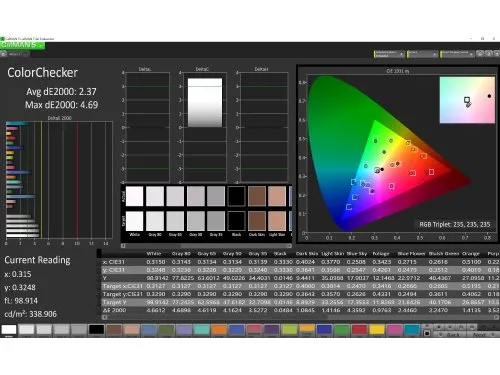Open the CalMAN 5 main menu
The width and height of the screenshot is (500, 375).
[22, 45]
